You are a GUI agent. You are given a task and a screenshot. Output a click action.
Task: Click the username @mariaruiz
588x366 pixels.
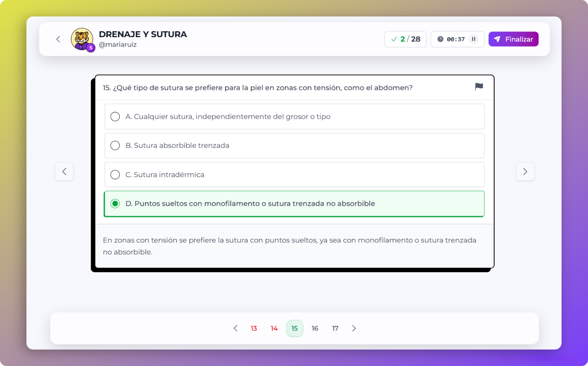pyautogui.click(x=117, y=44)
